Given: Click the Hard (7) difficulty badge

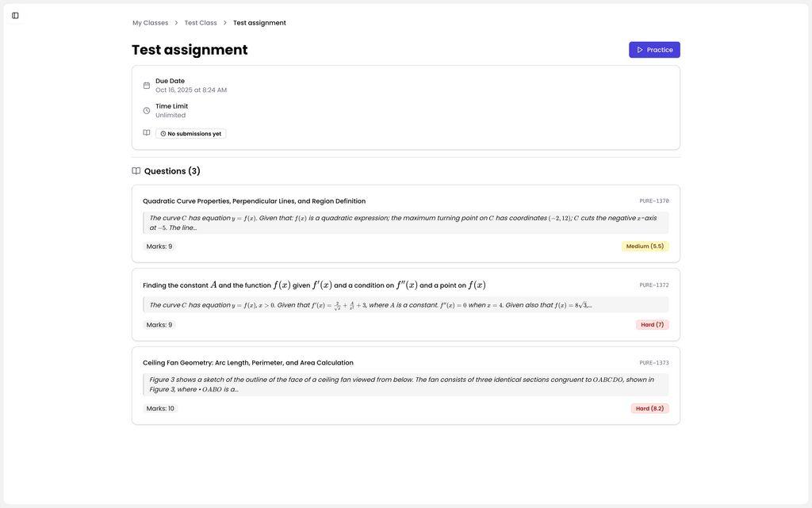Looking at the screenshot, I should (x=652, y=325).
